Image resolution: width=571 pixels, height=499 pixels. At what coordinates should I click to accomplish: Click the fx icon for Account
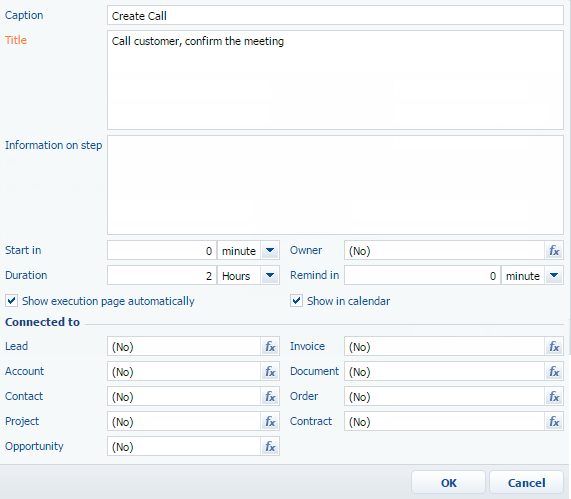(x=270, y=372)
